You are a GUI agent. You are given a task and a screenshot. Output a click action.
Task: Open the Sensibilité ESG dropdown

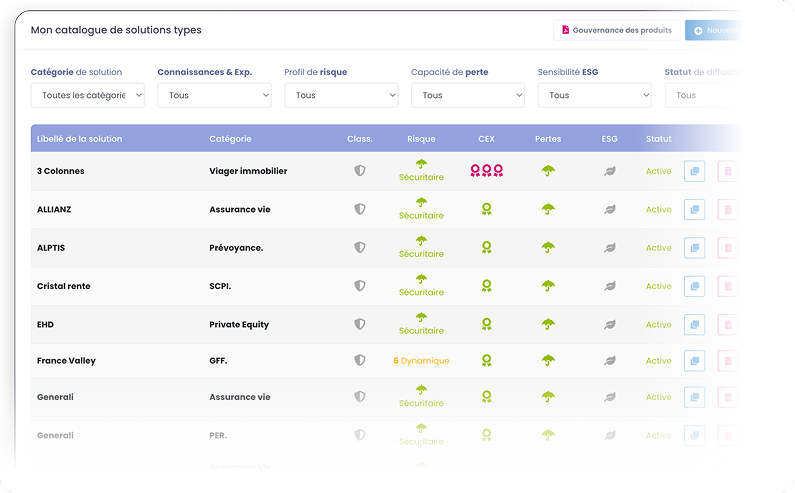(x=594, y=95)
